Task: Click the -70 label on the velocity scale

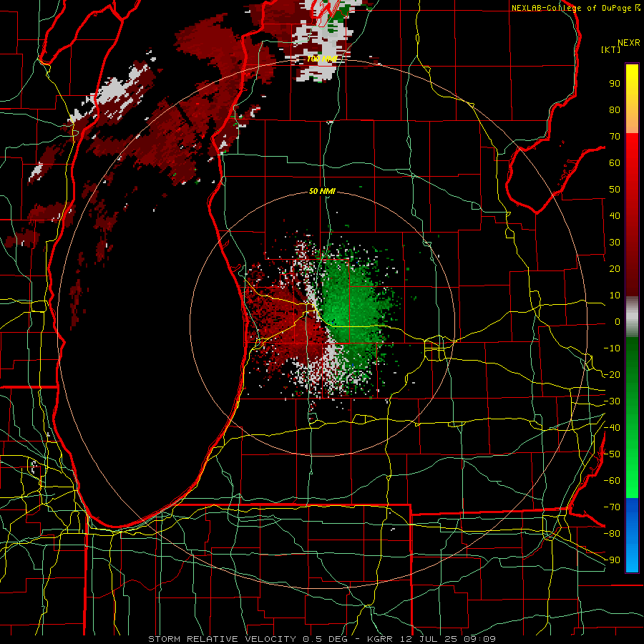Action: (x=612, y=507)
